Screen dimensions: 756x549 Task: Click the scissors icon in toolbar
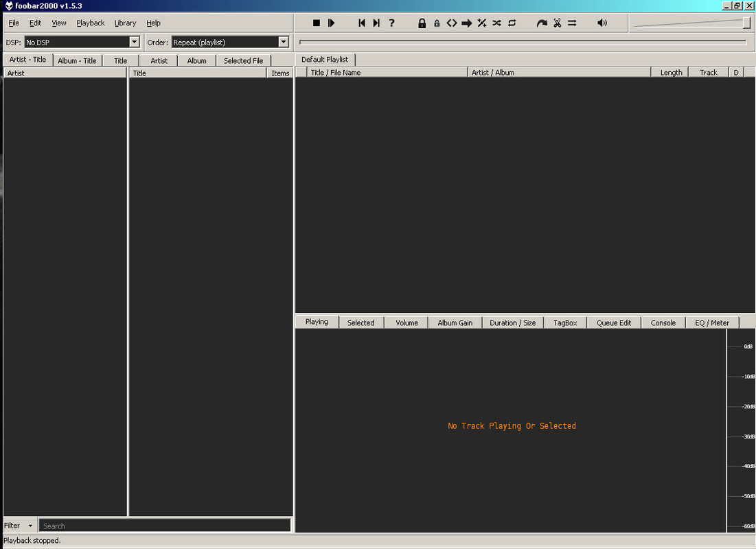point(558,23)
